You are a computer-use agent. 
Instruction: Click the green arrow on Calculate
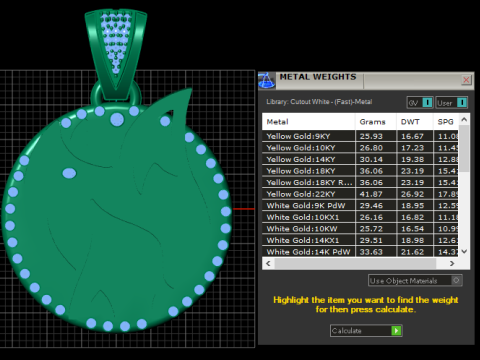[396, 331]
